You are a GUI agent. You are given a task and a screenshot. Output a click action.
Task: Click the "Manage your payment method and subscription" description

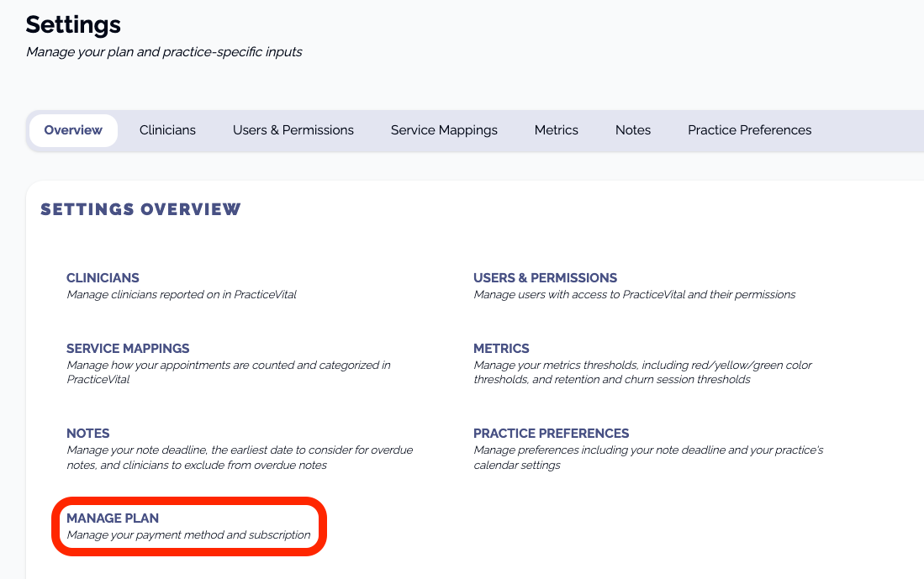point(188,535)
